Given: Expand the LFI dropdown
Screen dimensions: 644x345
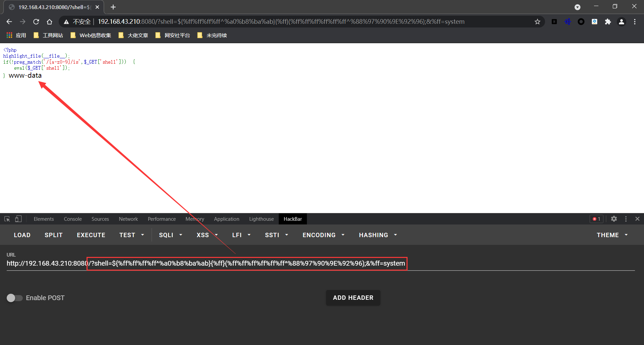Looking at the screenshot, I should [x=241, y=235].
